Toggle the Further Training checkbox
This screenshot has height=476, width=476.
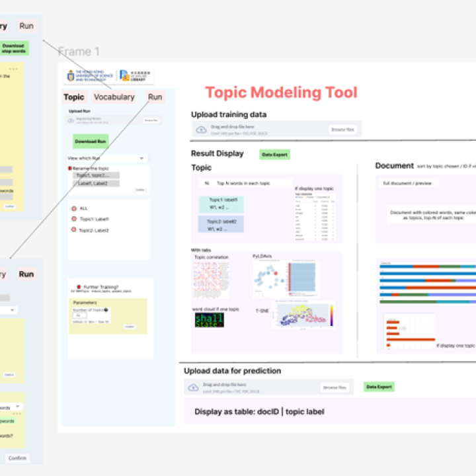78,287
